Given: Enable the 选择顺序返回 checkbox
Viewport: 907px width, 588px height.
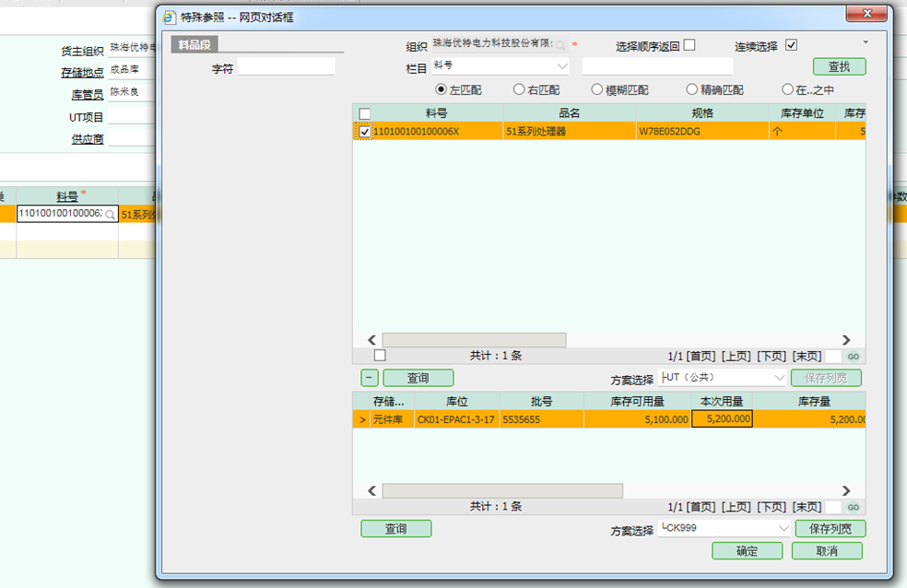Looking at the screenshot, I should pos(689,45).
